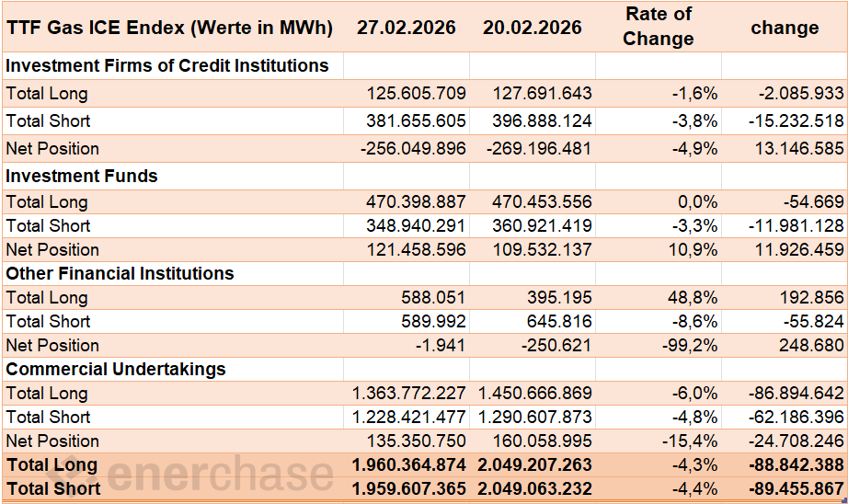Select 'Investment Firms of Credit Institutions' section heading
This screenshot has height=504, width=848.
[167, 65]
